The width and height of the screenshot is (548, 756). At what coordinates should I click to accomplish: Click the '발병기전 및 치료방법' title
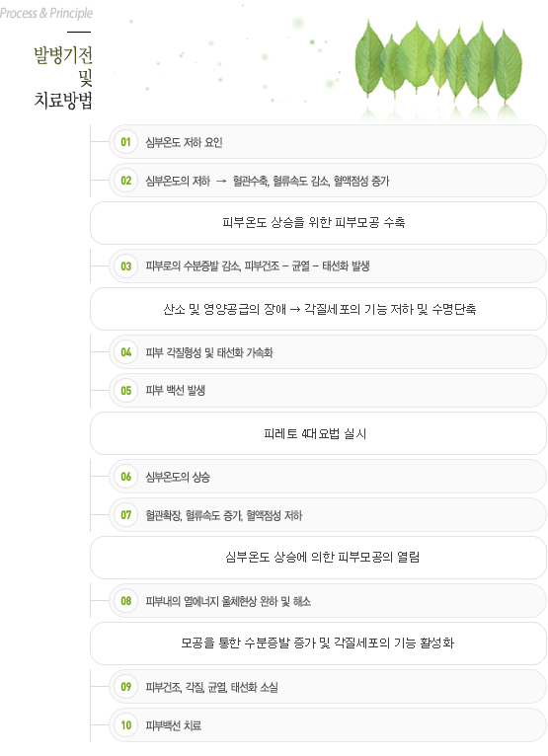tap(63, 78)
